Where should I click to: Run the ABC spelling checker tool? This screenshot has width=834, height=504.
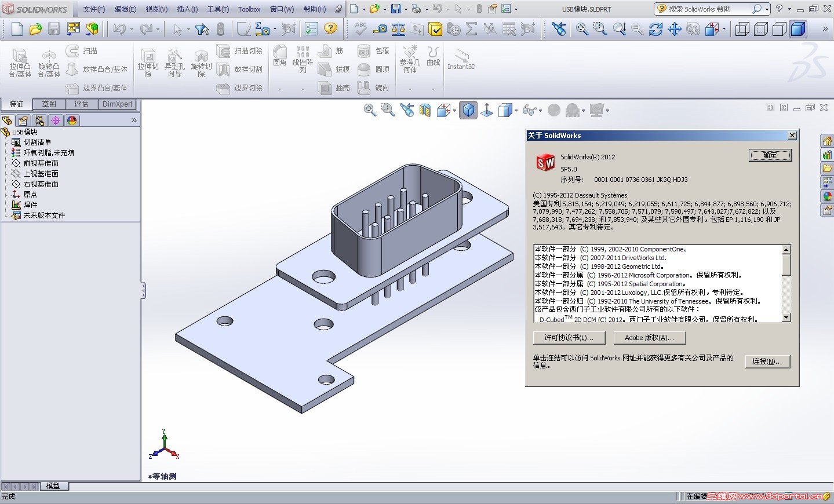tap(361, 29)
